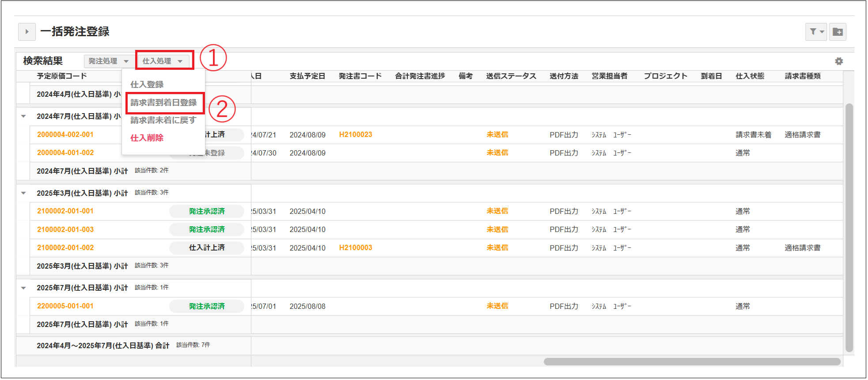Open order document H2100023 link
This screenshot has height=380, width=868.
tap(356, 135)
